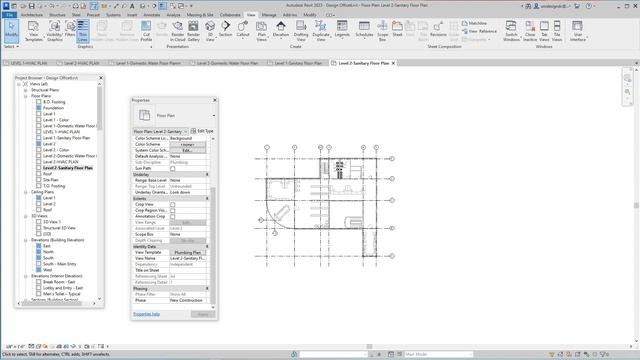Screen dimensions: 640x360
Task: Click the Edit Type button
Action: (x=202, y=131)
